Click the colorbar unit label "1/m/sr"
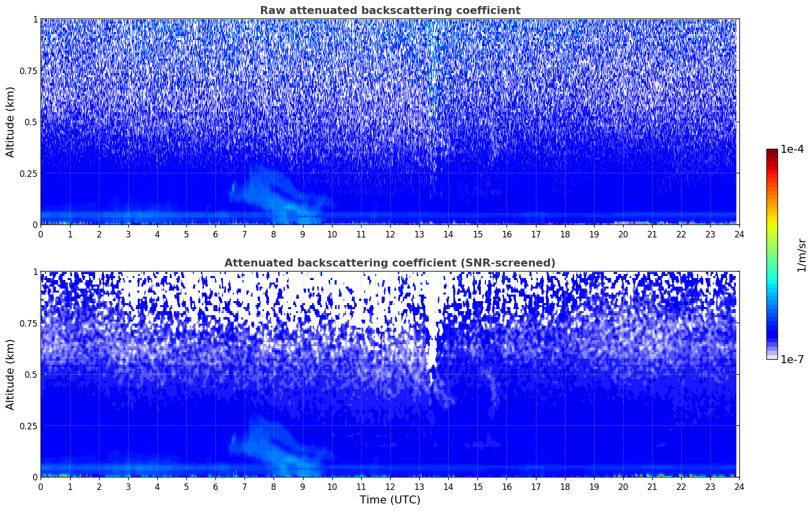 801,254
